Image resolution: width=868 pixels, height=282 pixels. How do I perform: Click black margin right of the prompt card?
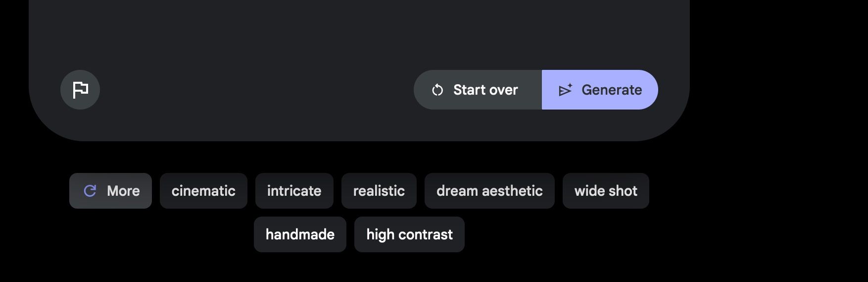[x=777, y=74]
